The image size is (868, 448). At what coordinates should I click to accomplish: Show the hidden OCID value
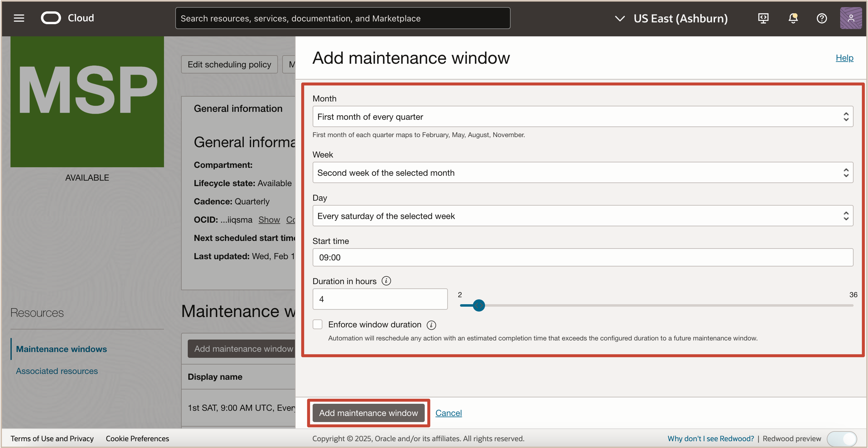coord(269,220)
